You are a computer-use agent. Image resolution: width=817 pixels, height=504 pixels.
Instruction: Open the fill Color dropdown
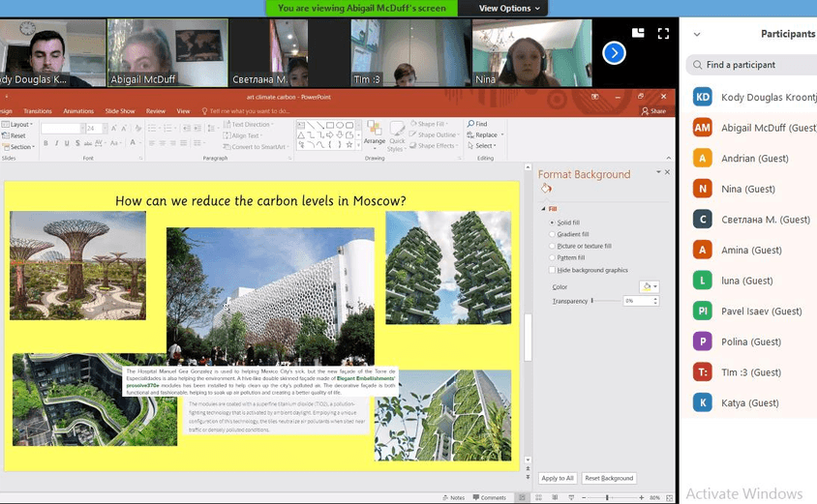tap(650, 286)
